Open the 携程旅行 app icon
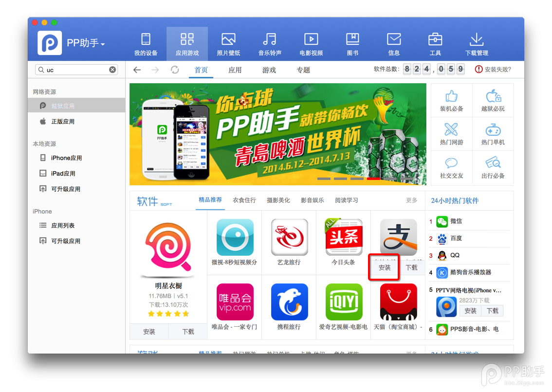Viewport: 552px width, 392px height. tap(289, 302)
